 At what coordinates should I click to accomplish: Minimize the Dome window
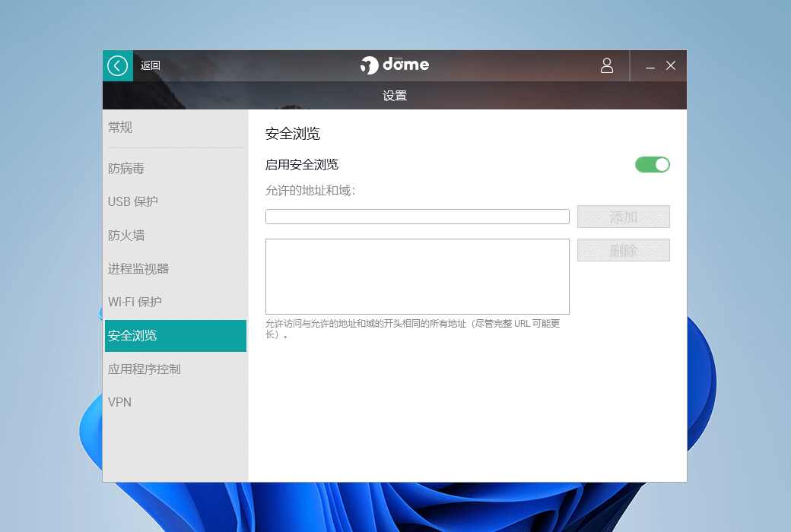650,67
